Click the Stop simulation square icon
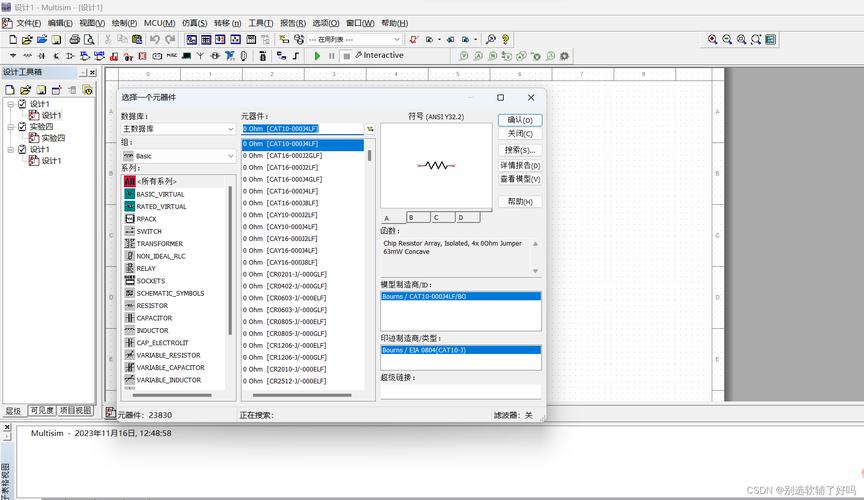864x500 pixels. [x=346, y=56]
